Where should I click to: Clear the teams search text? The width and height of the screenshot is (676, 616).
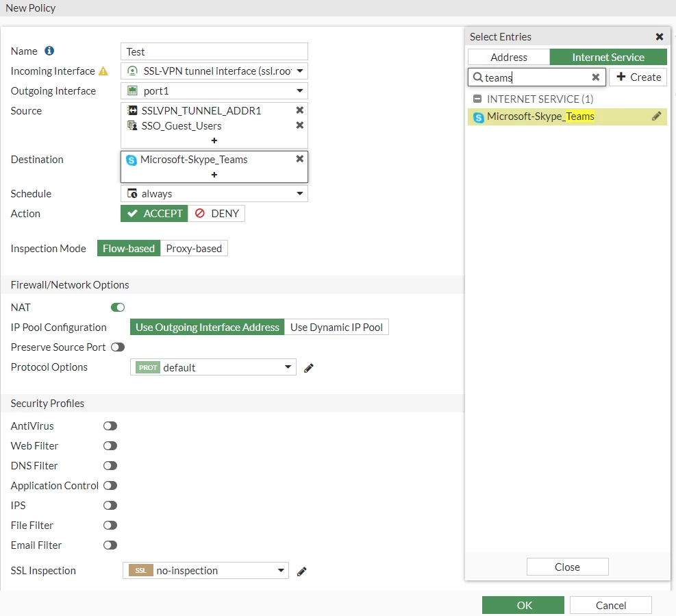pyautogui.click(x=595, y=77)
